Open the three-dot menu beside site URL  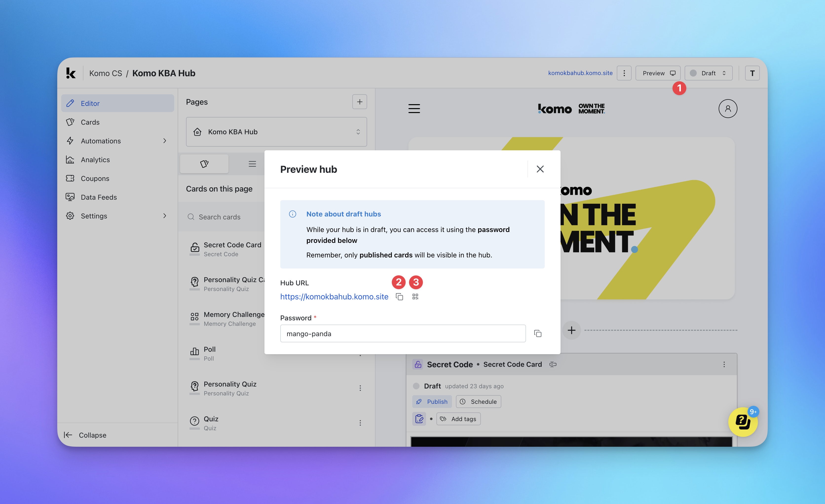coord(624,73)
